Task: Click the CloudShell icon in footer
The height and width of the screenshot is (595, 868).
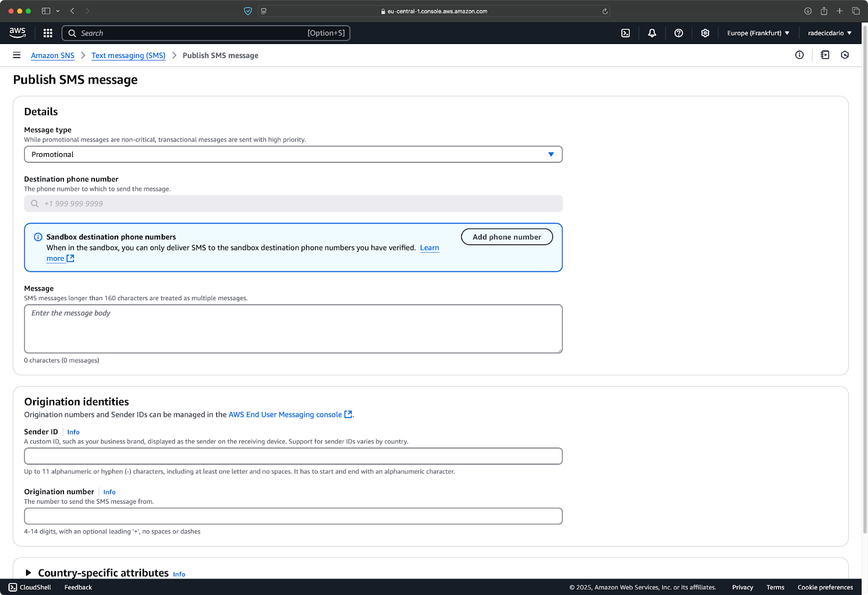Action: [x=13, y=587]
